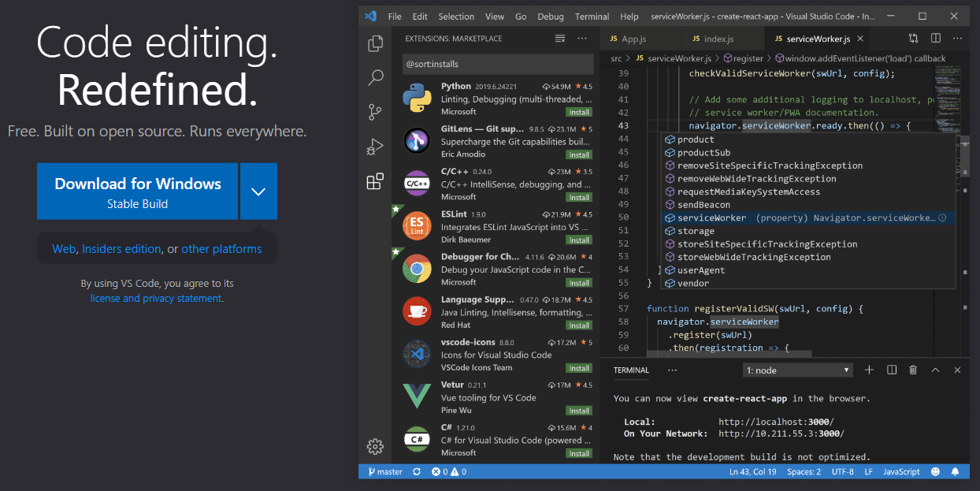Install the Vetur extension
Viewport: 980px width, 491px height.
pyautogui.click(x=580, y=410)
